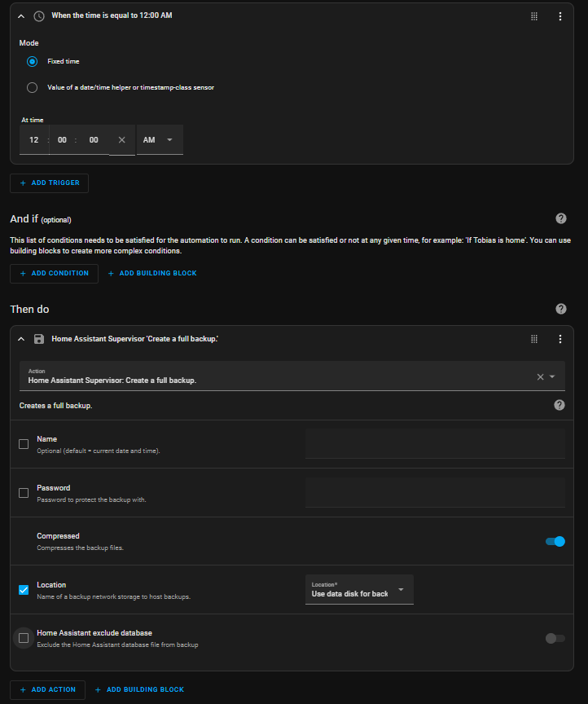Open the AM/PM dropdown
Screen dimensions: 588x704
pyautogui.click(x=160, y=140)
